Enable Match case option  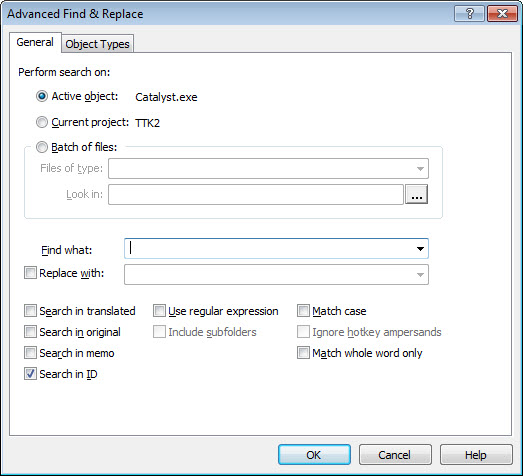coord(303,311)
